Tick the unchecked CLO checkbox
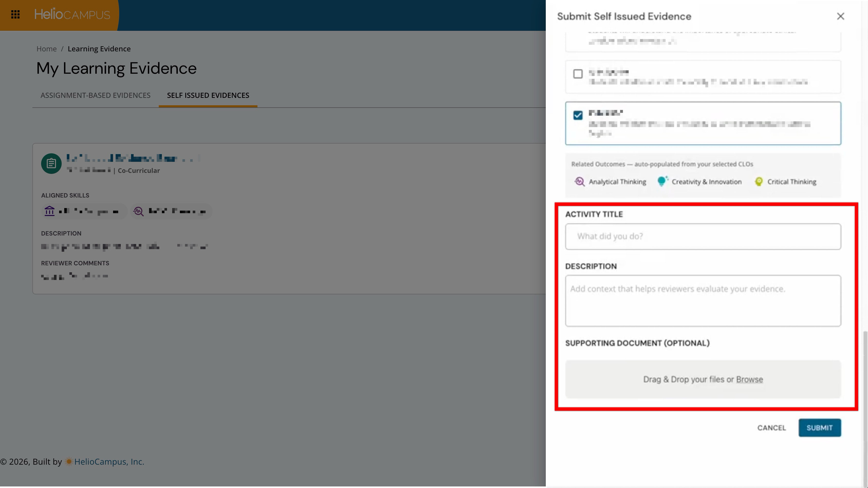 tap(578, 74)
